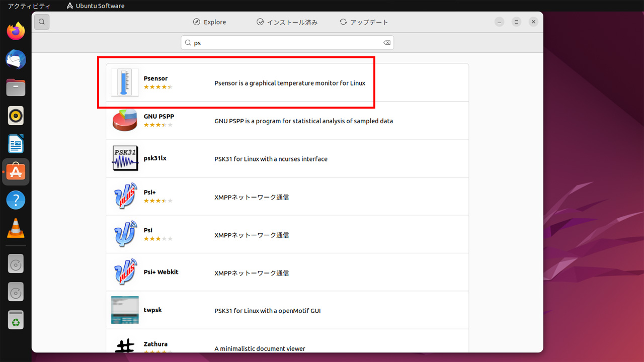Open Help from the dock
Screen dimensions: 644x362
(x=16, y=200)
